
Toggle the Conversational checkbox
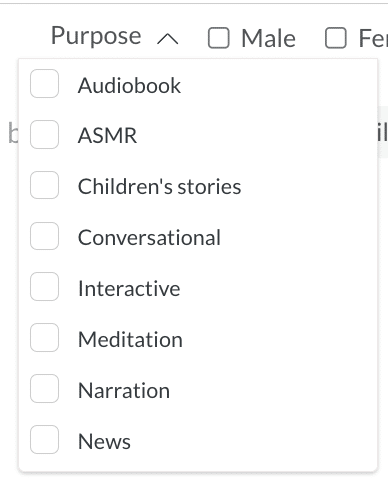(44, 236)
